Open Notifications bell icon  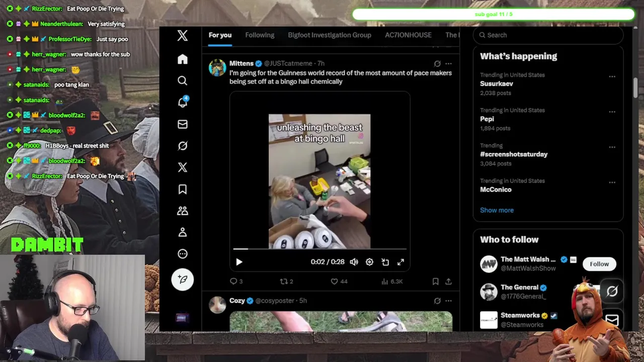coord(183,102)
